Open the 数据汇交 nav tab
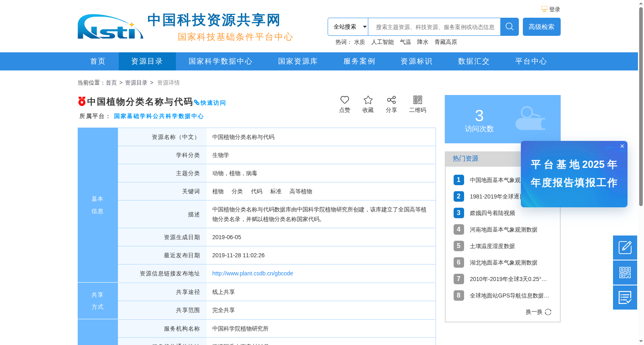Viewport: 644px width, 345px height. click(x=474, y=61)
